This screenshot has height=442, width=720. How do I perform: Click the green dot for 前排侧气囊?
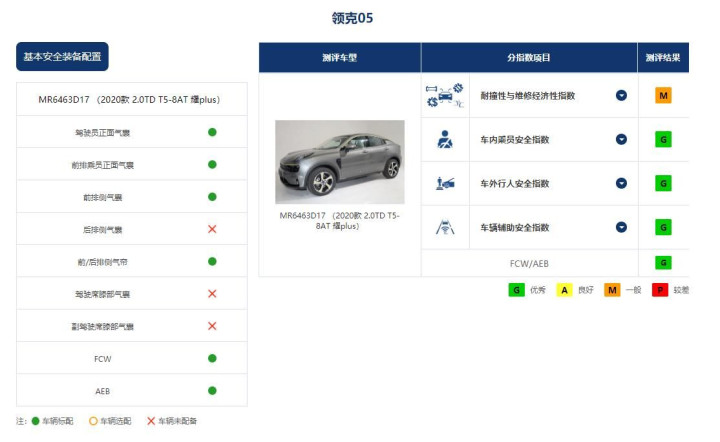(212, 197)
